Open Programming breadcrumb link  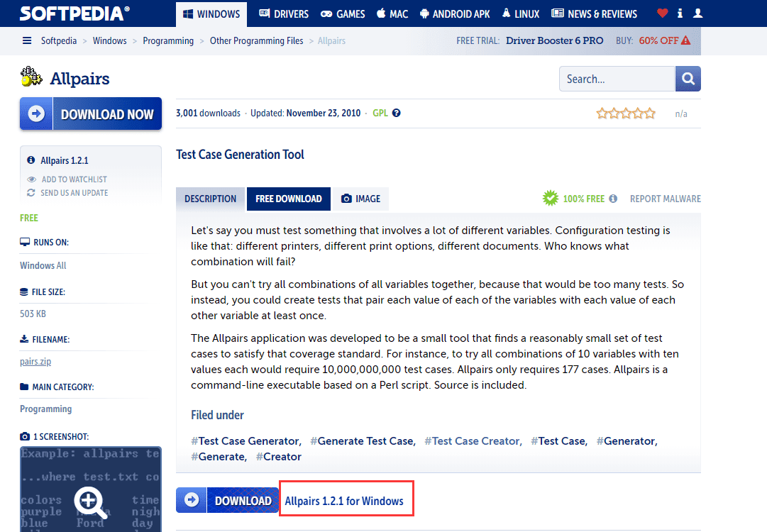pyautogui.click(x=168, y=40)
